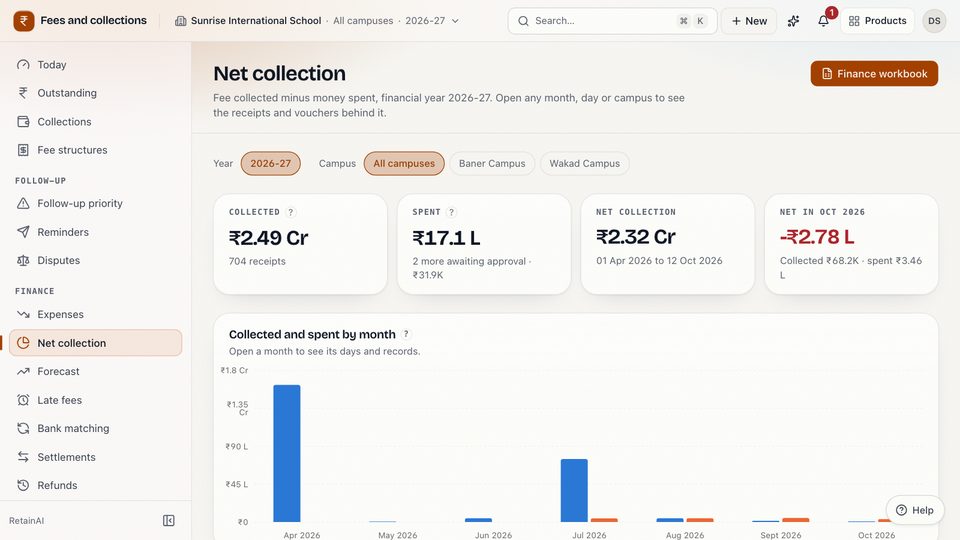Click the Follow-up priority warning icon

coord(23,203)
